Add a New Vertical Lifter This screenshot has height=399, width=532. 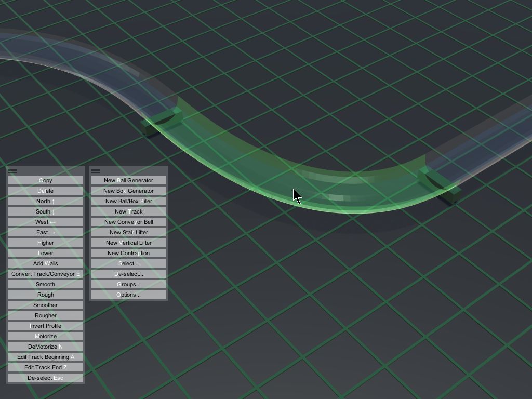coord(129,243)
